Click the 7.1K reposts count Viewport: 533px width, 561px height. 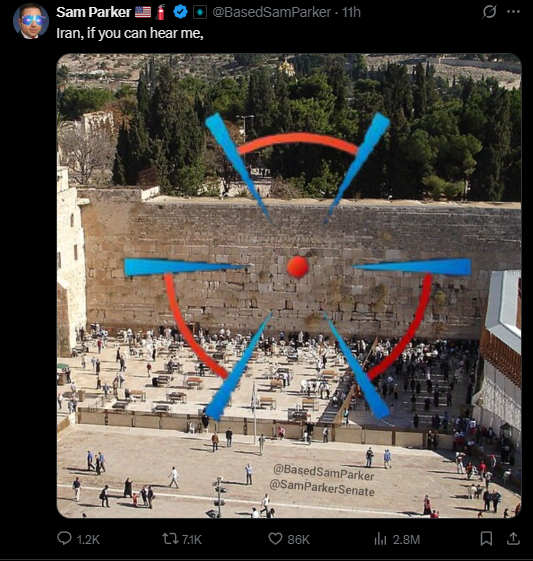tap(192, 539)
